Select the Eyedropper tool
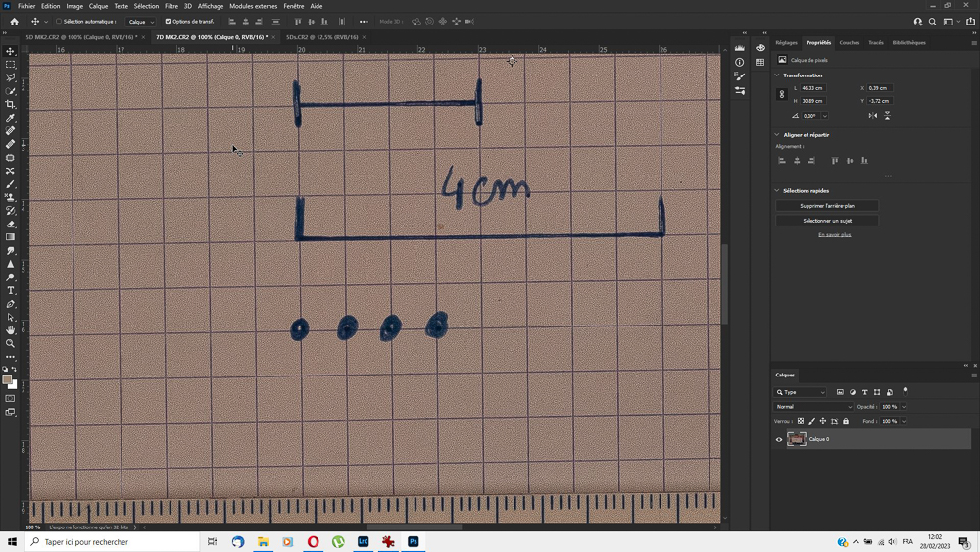The image size is (980, 552). 10,118
